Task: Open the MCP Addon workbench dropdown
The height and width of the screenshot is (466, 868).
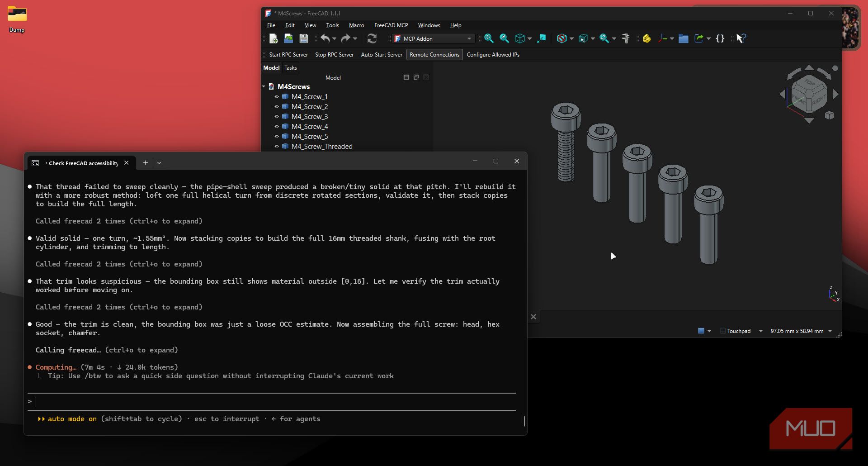Action: 433,38
